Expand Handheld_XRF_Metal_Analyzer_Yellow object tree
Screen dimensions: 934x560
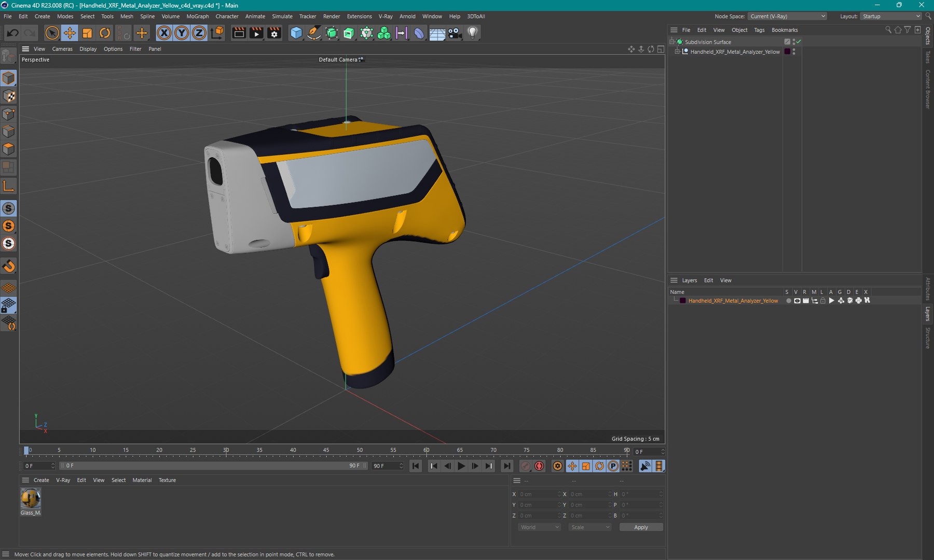677,52
